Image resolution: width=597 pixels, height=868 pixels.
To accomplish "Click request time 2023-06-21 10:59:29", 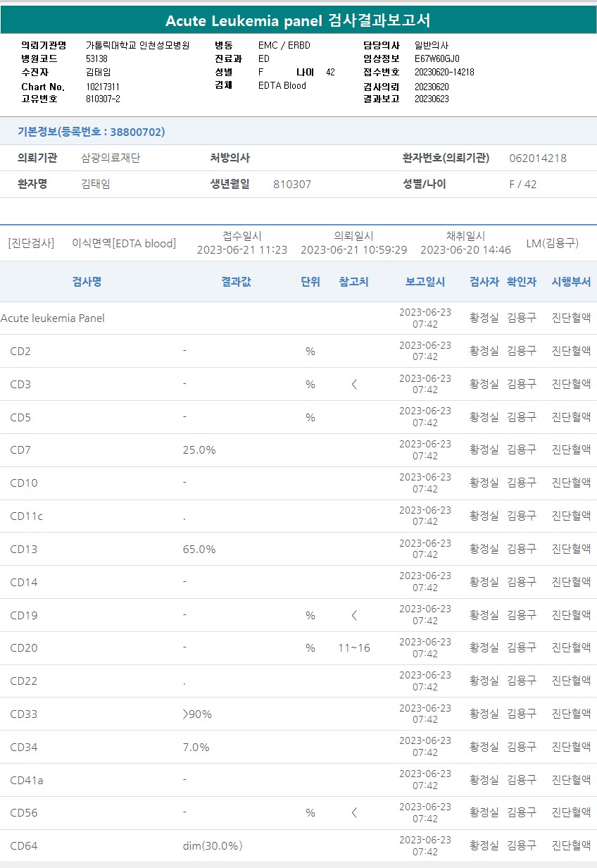I will (353, 249).
